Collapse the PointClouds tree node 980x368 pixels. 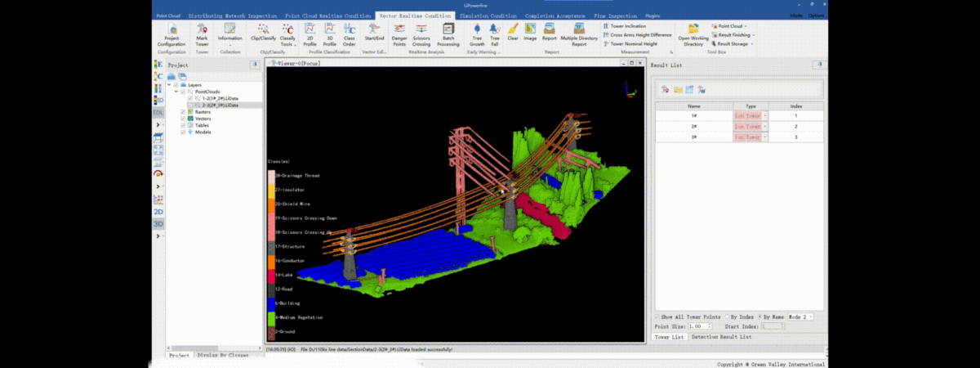pyautogui.click(x=176, y=92)
